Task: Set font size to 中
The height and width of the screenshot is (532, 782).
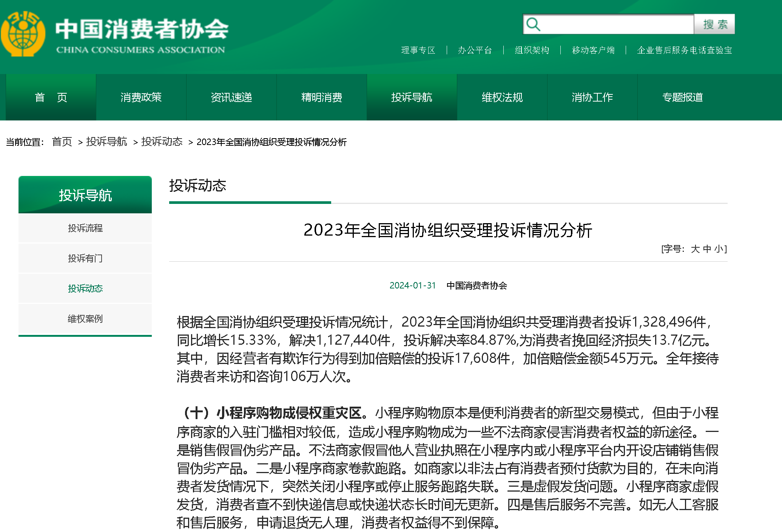Action: pyautogui.click(x=707, y=249)
